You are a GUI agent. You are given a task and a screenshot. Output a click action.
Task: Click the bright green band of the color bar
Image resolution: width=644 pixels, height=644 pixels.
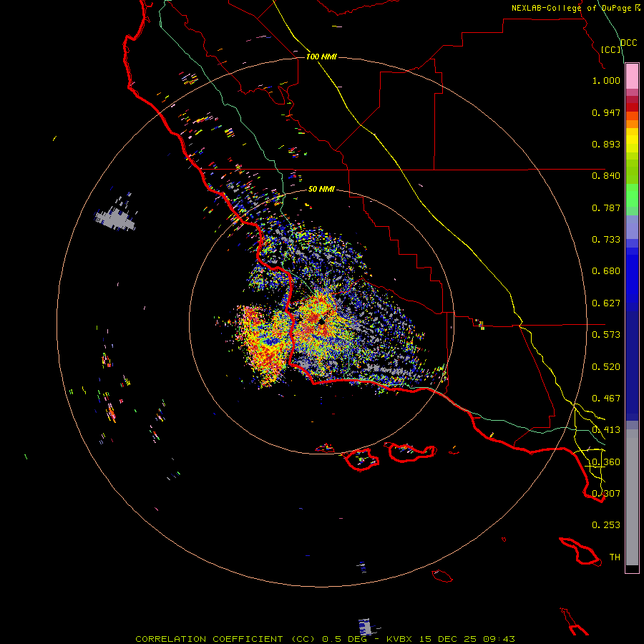(x=632, y=195)
